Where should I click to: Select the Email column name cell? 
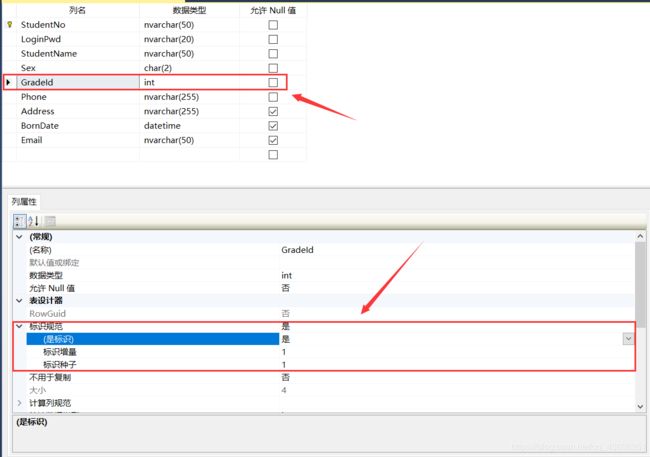[78, 140]
